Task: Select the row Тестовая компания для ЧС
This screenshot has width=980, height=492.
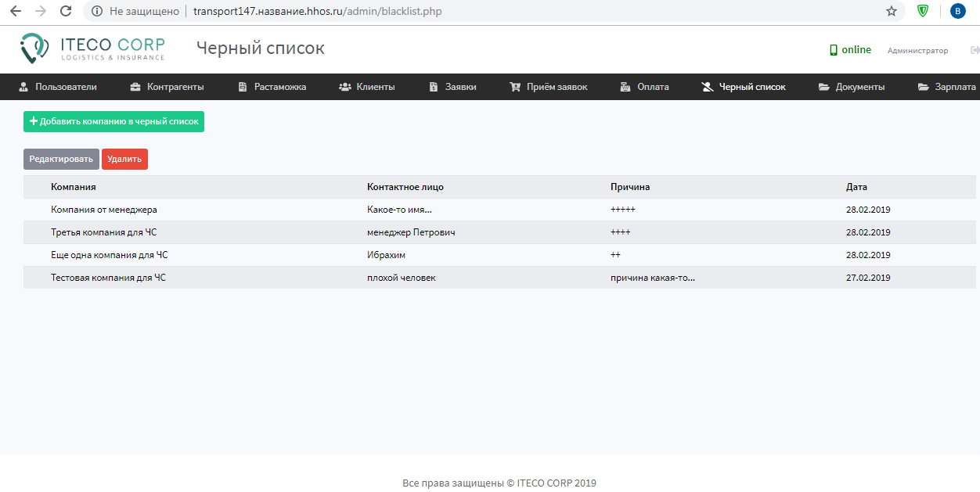Action: 499,278
